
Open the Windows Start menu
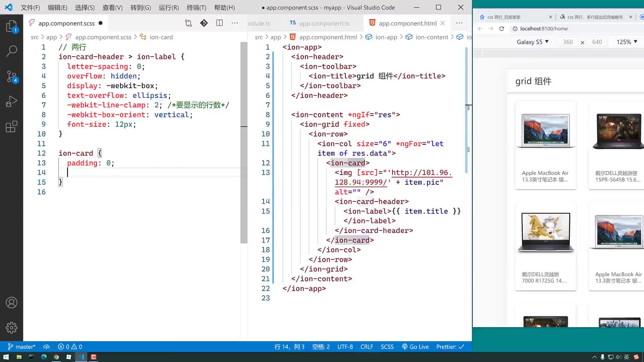[x=6, y=357]
